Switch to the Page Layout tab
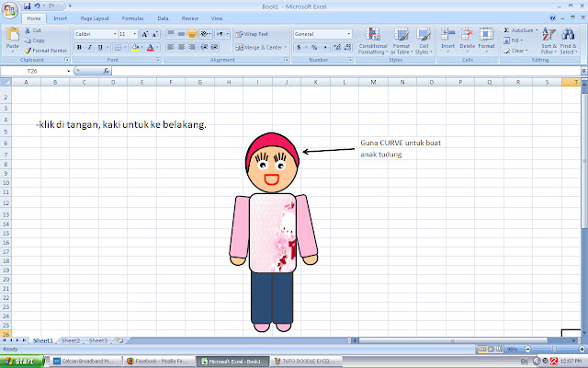 [x=95, y=18]
